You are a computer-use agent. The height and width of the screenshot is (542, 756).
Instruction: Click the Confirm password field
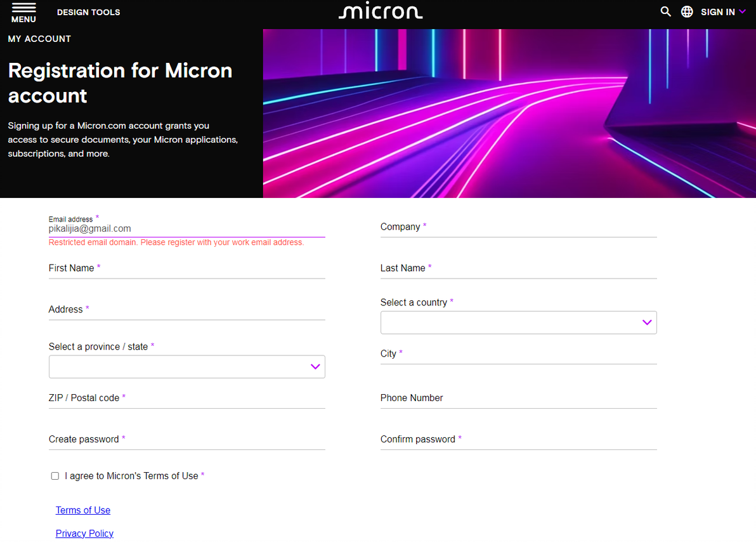(x=518, y=440)
